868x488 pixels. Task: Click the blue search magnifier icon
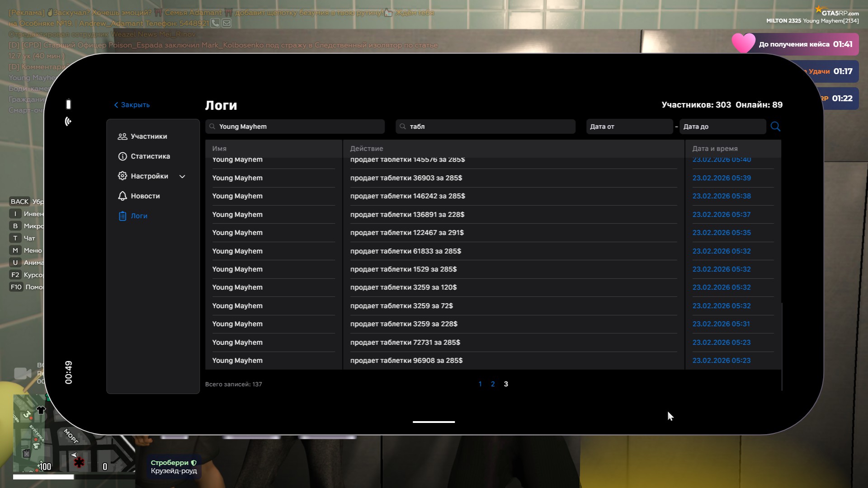(x=775, y=127)
